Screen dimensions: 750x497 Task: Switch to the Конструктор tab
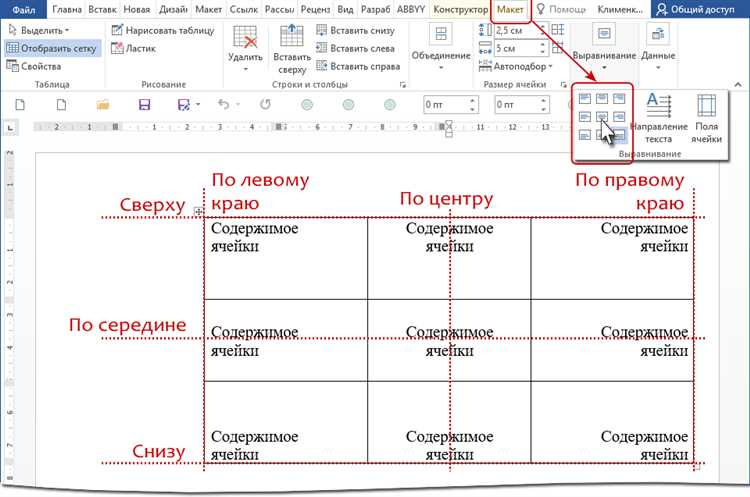pyautogui.click(x=461, y=9)
